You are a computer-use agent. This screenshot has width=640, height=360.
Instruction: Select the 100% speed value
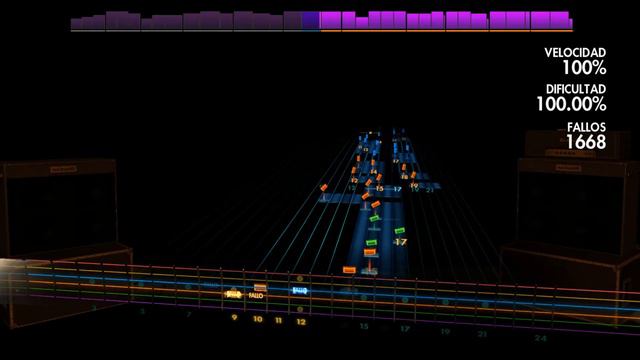click(584, 68)
